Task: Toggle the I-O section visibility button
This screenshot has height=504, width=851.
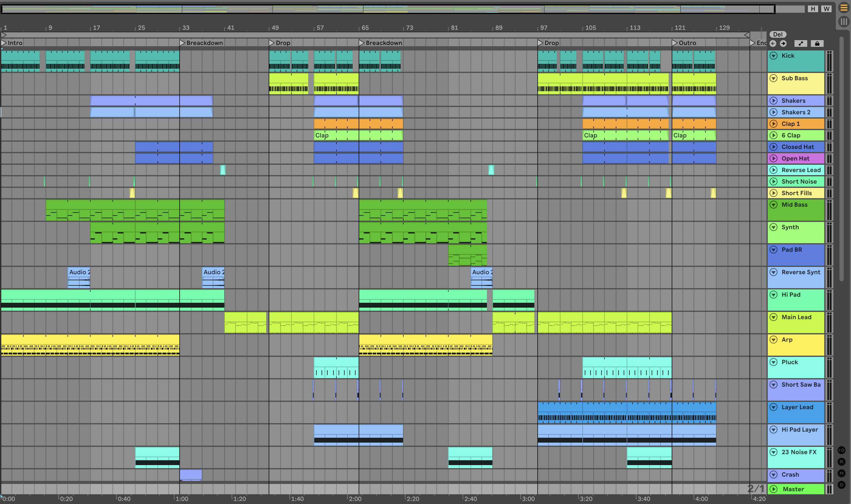Action: pos(841,450)
